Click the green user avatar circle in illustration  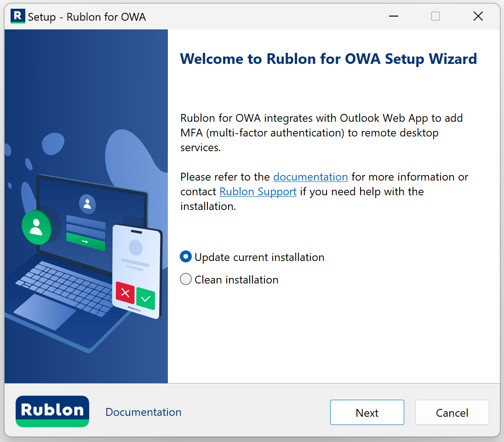pos(36,227)
